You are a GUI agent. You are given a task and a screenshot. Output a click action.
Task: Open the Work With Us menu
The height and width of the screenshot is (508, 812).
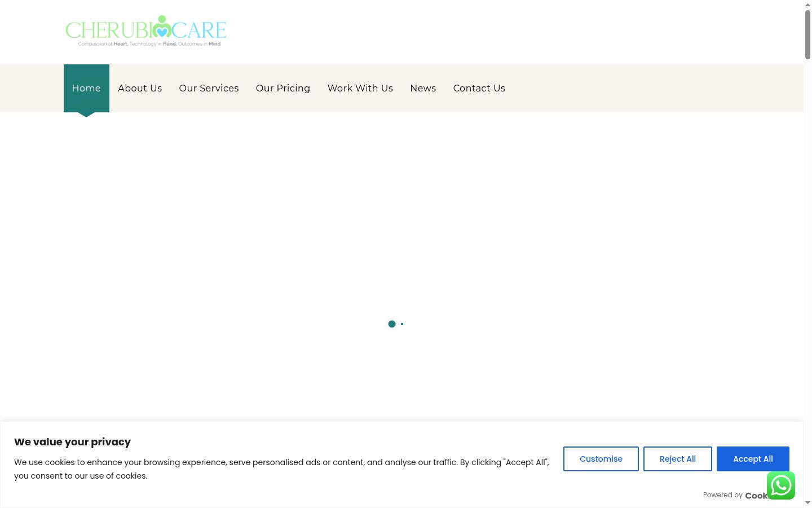(360, 89)
